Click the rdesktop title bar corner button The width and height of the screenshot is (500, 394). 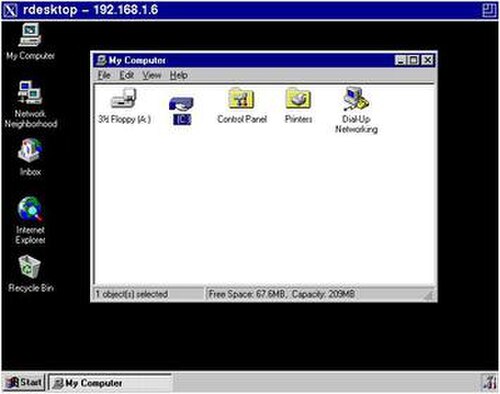tap(489, 10)
